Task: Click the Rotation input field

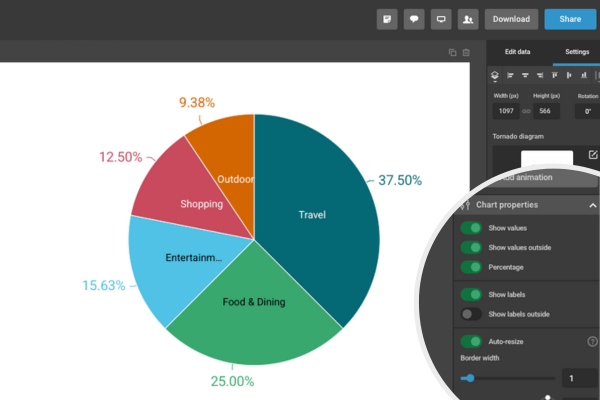Action: pos(588,111)
